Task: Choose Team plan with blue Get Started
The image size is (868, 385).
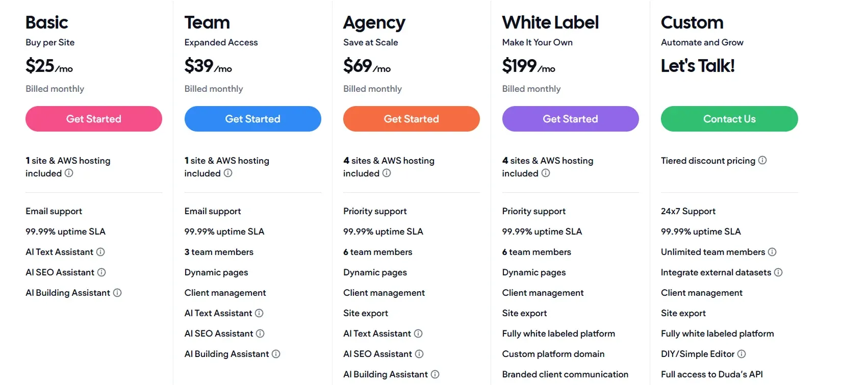Action: 253,119
